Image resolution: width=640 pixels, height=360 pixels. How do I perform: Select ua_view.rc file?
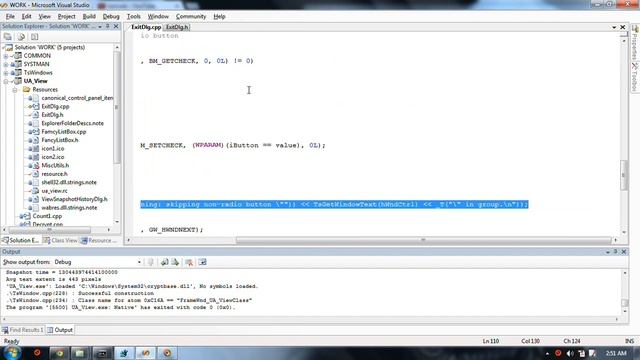click(x=54, y=191)
